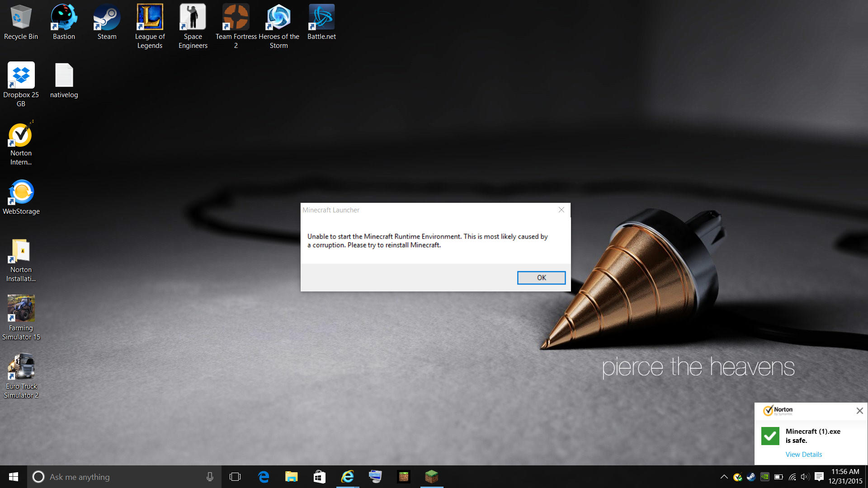Select the Bastion desktop shortcut
Screen dimensions: 868x488
(x=64, y=22)
